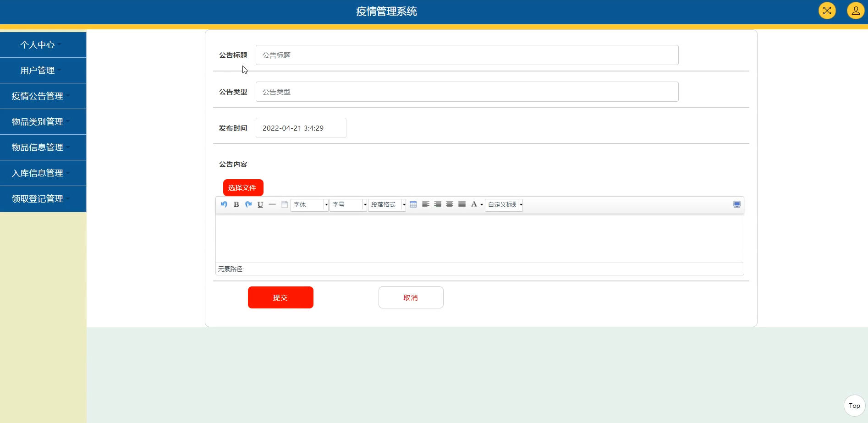Submit the form with 提交 button

(280, 297)
